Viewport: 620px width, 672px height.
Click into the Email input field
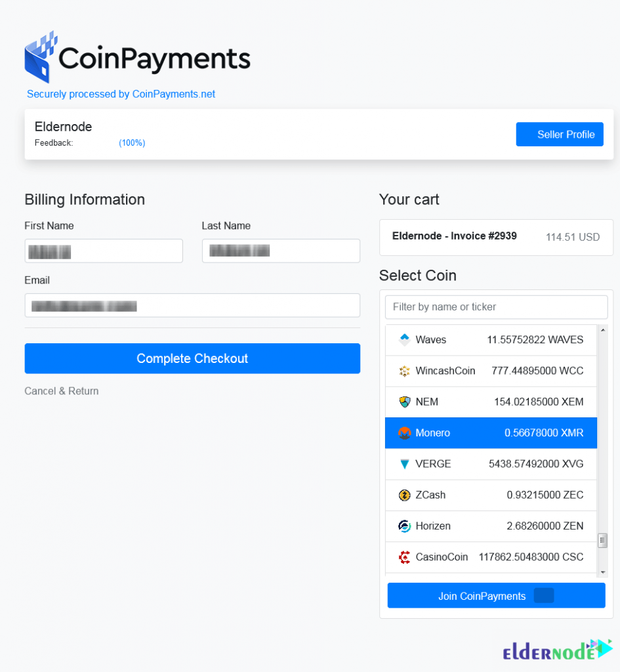tap(192, 306)
